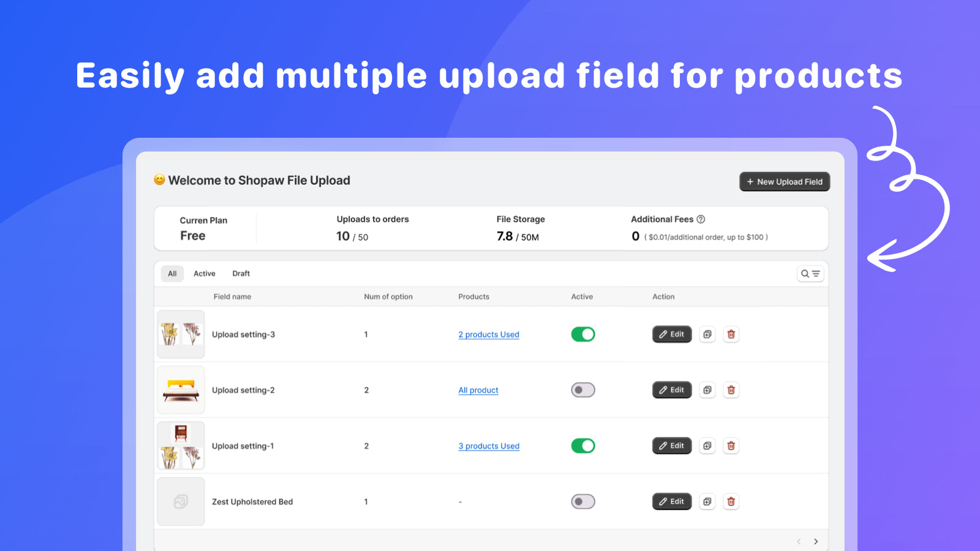Viewport: 980px width, 551px height.
Task: Go to next page with the right chevron
Action: point(816,541)
